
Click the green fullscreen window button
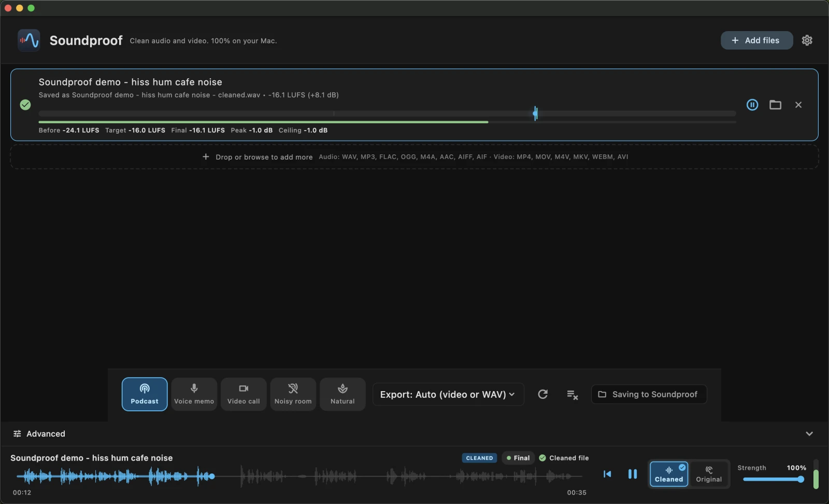31,8
